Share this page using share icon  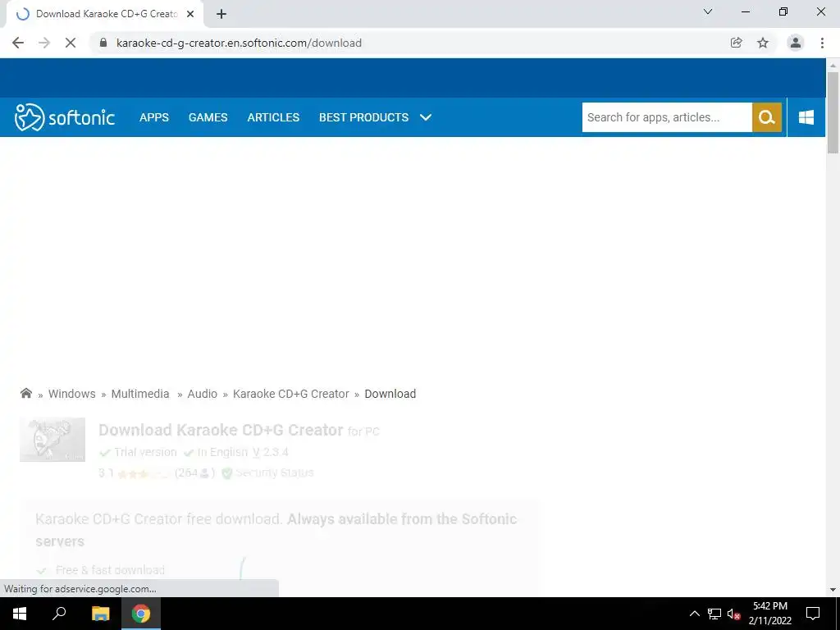click(x=736, y=43)
